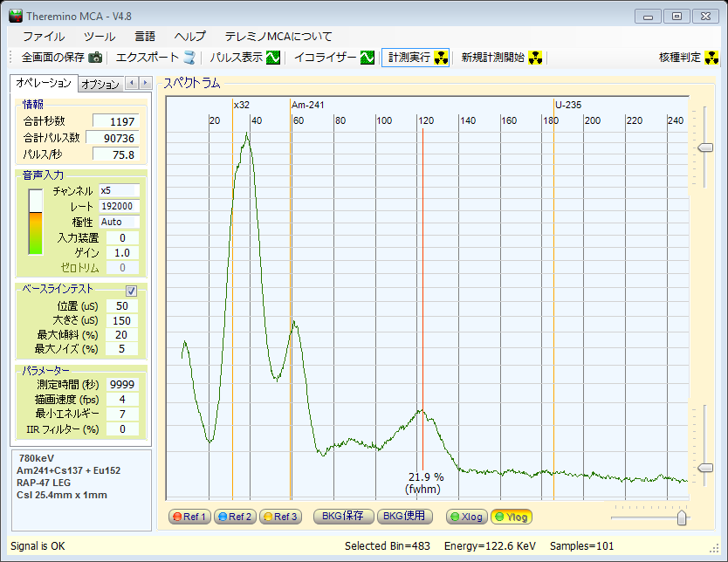Image resolution: width=728 pixels, height=562 pixels.
Task: Click the radiation icon on 計測実行
Action: (441, 58)
